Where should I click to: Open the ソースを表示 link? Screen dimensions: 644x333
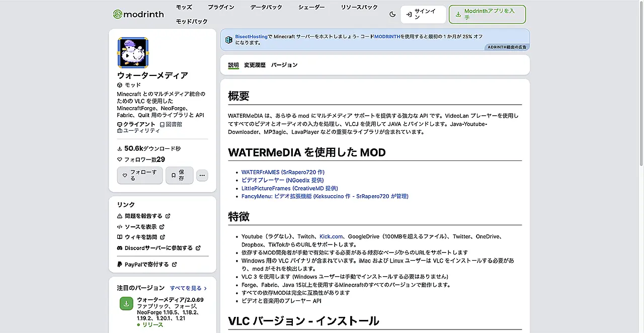tap(140, 227)
